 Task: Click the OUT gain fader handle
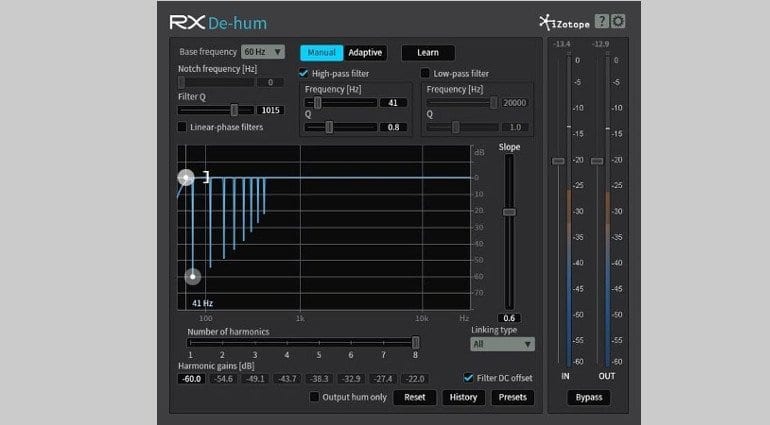[x=597, y=161]
